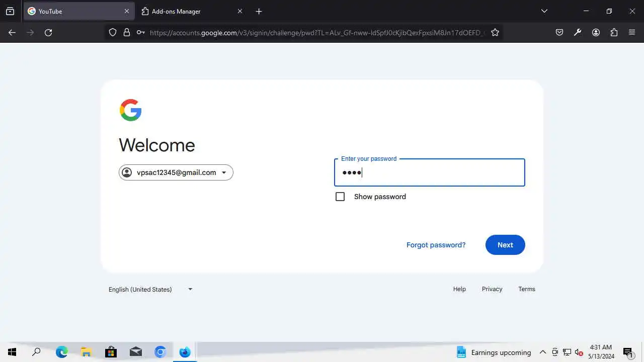Enable the Show password checkbox
644x362 pixels.
click(340, 197)
